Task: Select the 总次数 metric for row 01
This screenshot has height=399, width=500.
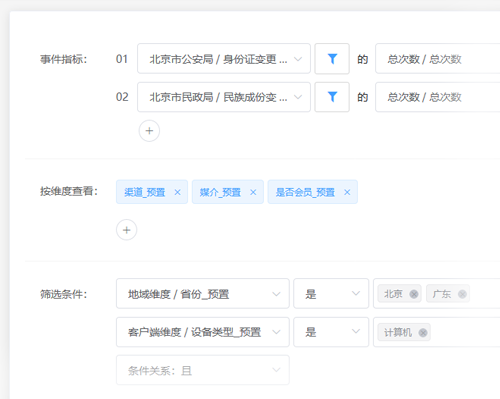Action: tap(438, 59)
